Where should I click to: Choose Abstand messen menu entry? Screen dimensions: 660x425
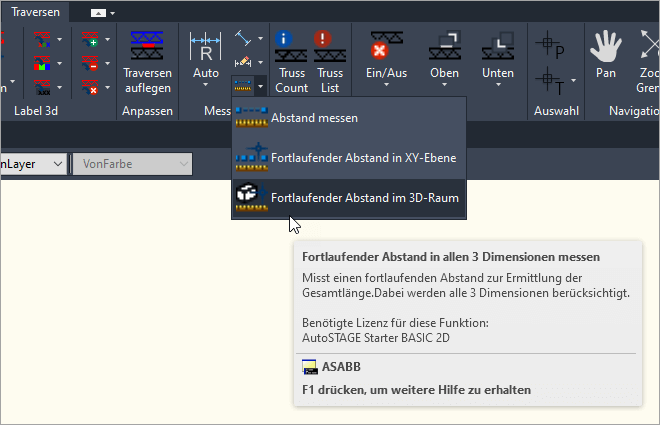pos(349,118)
